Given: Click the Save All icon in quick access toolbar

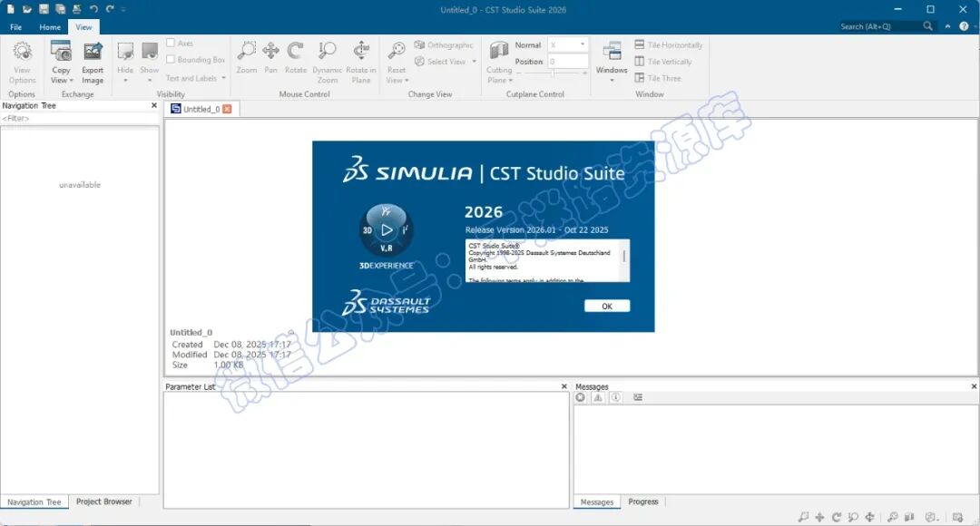Looking at the screenshot, I should [60, 9].
